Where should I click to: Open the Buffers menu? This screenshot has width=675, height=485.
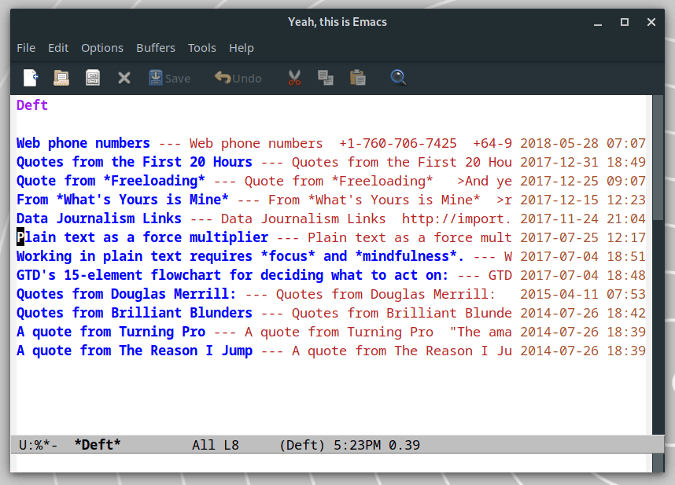pyautogui.click(x=156, y=48)
